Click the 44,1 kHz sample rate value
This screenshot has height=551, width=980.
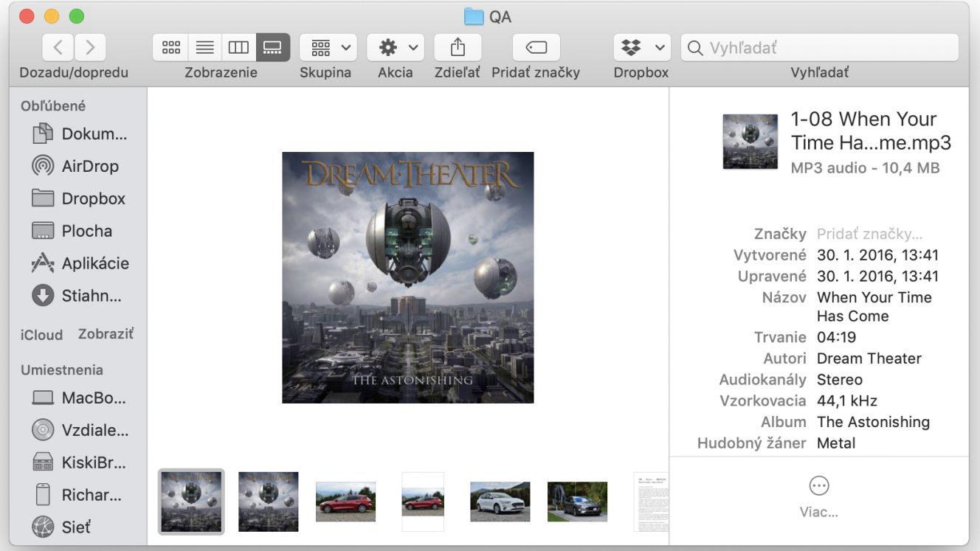847,401
